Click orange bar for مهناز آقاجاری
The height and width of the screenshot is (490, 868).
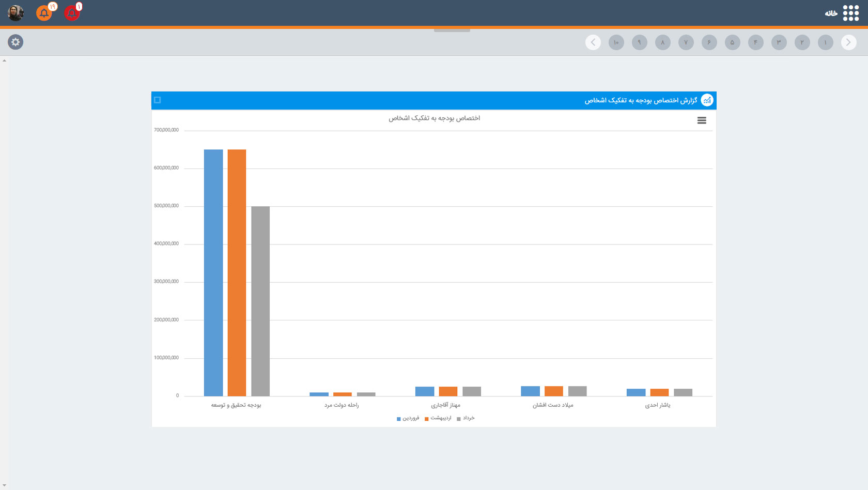click(x=448, y=391)
